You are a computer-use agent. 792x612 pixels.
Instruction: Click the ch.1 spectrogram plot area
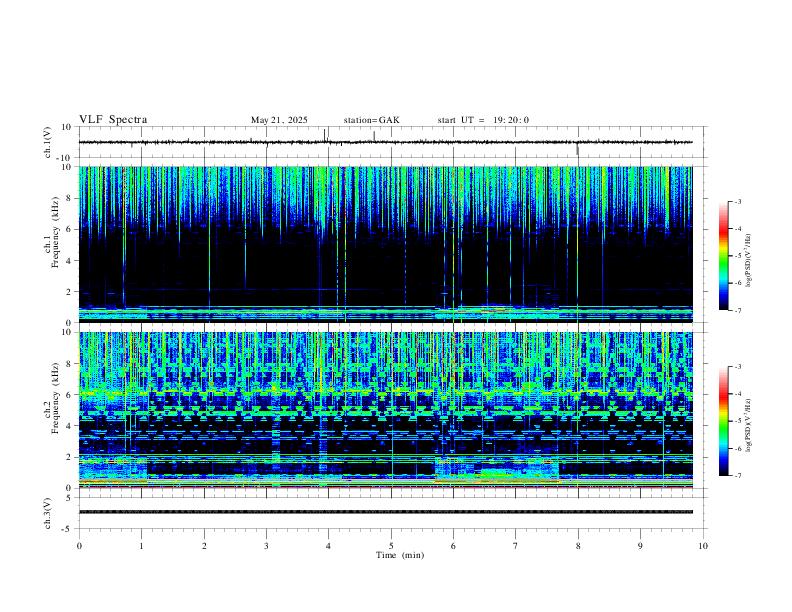pos(386,244)
